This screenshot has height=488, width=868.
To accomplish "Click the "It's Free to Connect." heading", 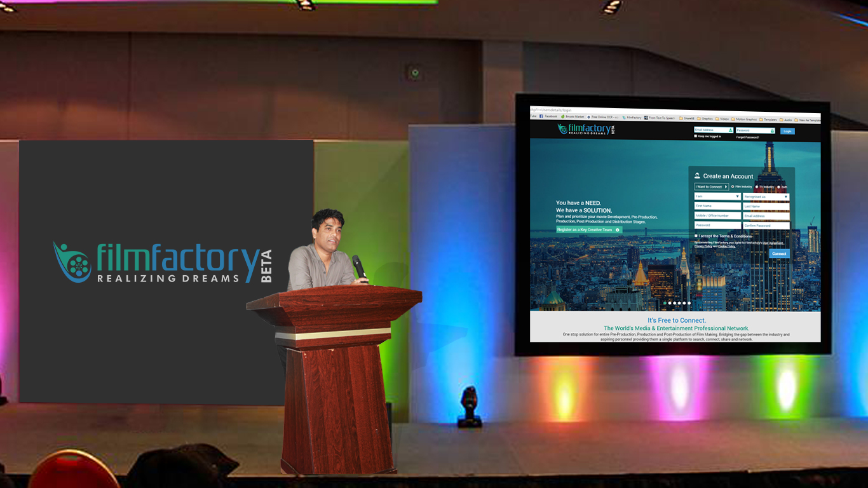I will tap(677, 320).
